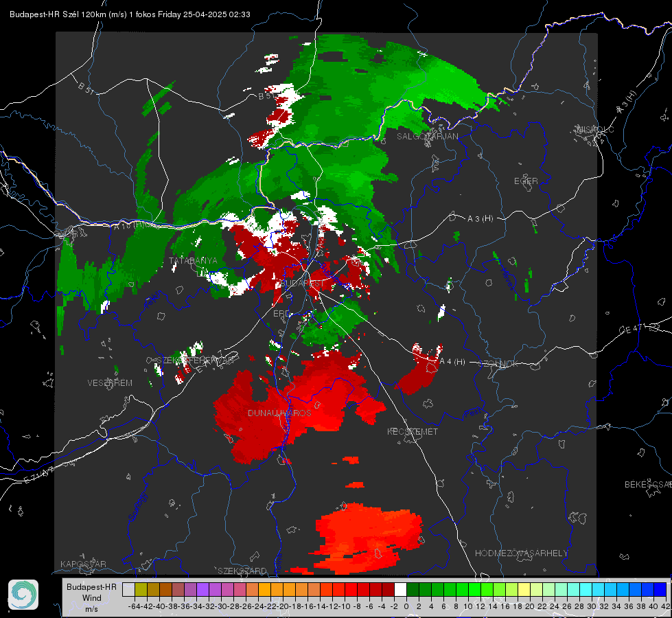Viewport: 672px width, 618px height.
Task: Click the EGER city label
Action: tap(526, 181)
